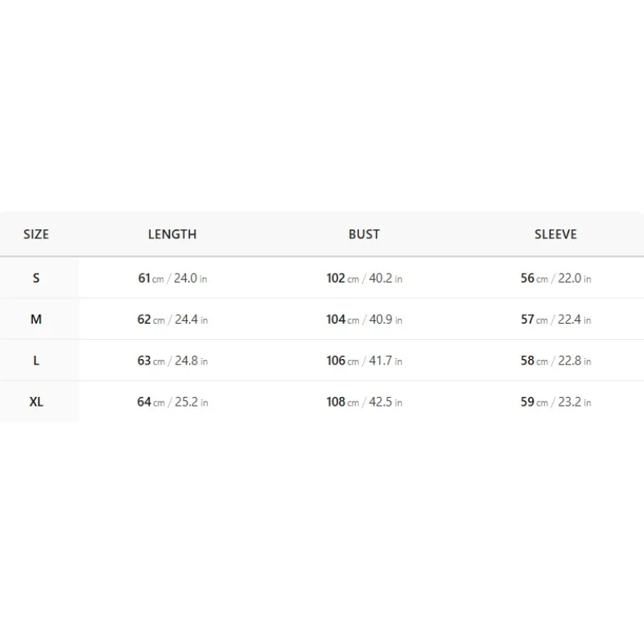Click the 61 cm length value
644x644 pixels.
151,278
